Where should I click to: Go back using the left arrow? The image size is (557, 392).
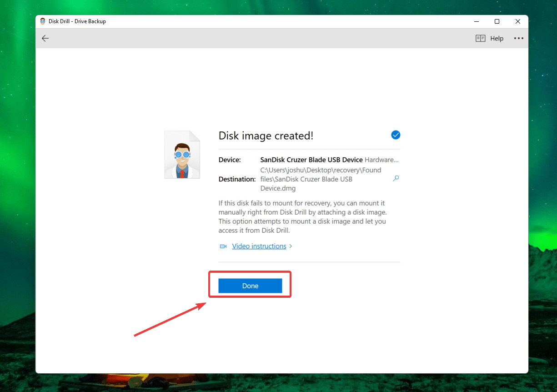click(x=45, y=38)
